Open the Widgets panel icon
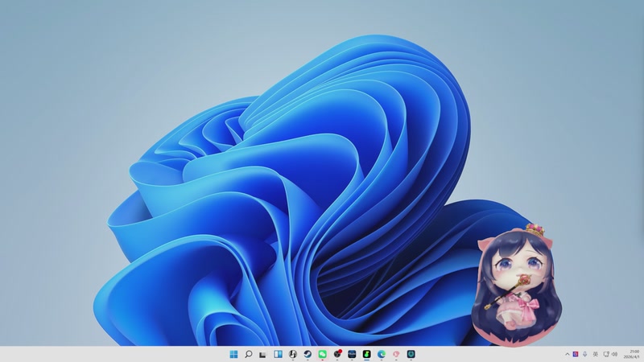Screen dimensions: 644x362 point(278,354)
